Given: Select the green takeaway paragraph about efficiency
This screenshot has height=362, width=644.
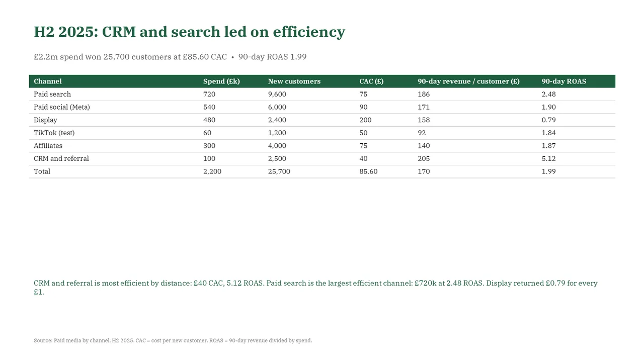Looking at the screenshot, I should click(x=315, y=288).
